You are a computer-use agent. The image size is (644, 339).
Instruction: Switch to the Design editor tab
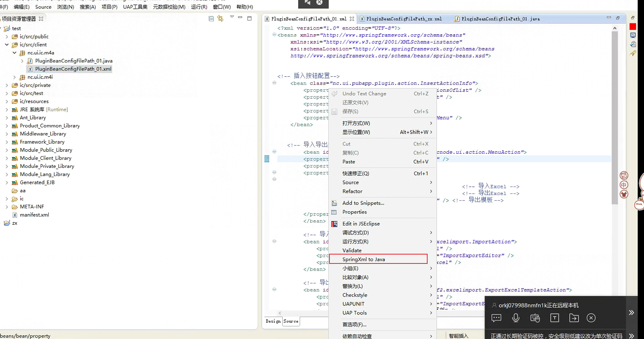tap(273, 322)
